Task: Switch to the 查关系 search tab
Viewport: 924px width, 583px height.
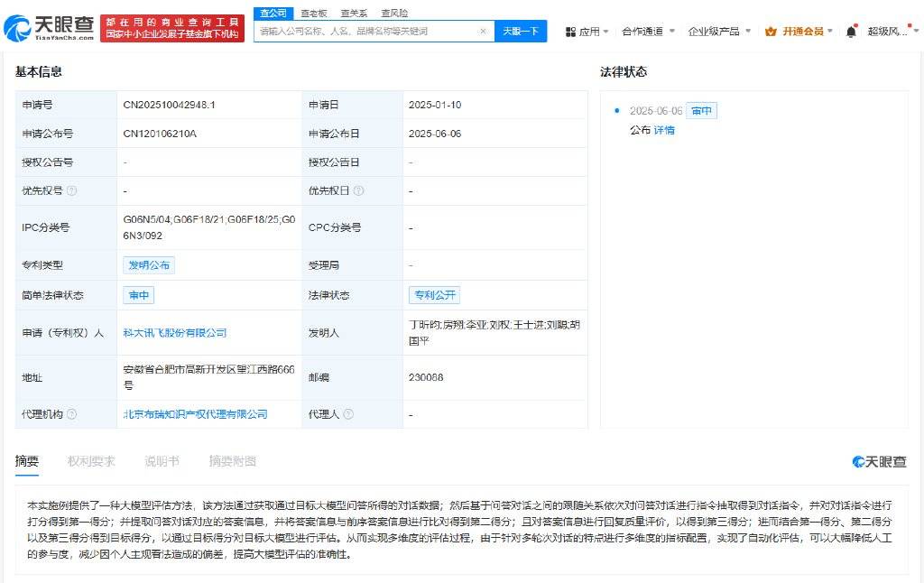Action: coord(354,13)
